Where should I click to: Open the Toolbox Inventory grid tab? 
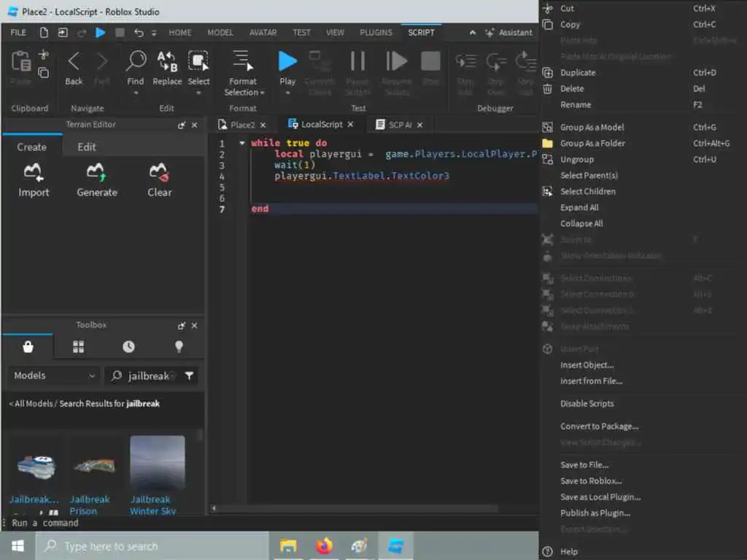[79, 346]
